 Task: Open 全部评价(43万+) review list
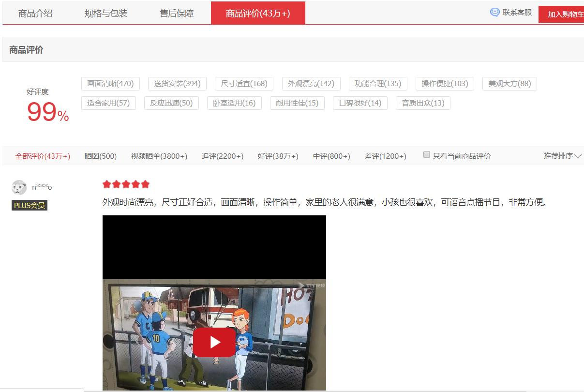(44, 156)
